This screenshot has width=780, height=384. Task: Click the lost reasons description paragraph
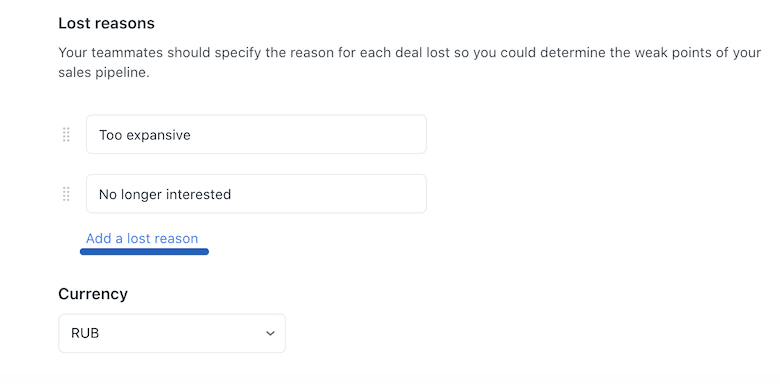pyautogui.click(x=409, y=63)
